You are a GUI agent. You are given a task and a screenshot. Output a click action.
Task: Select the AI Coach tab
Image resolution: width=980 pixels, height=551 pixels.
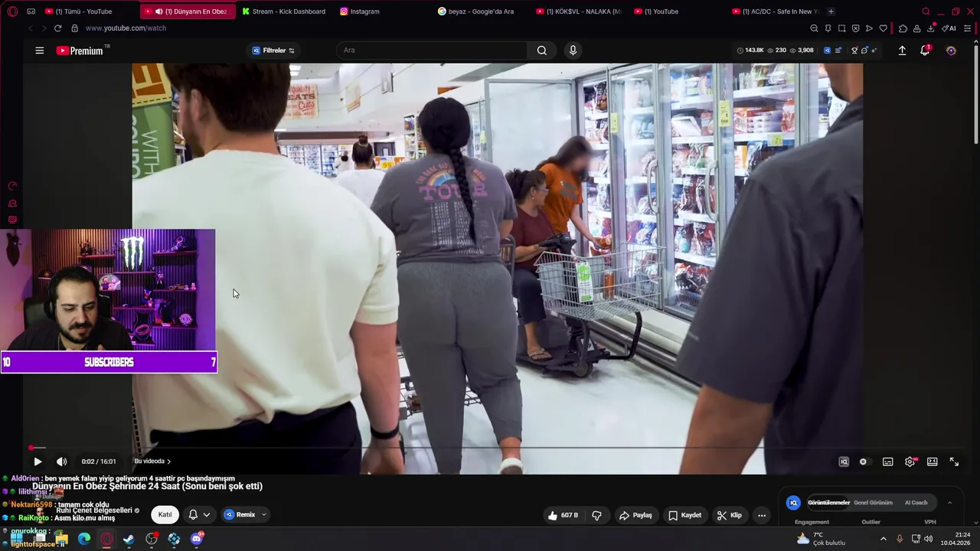[x=916, y=503]
